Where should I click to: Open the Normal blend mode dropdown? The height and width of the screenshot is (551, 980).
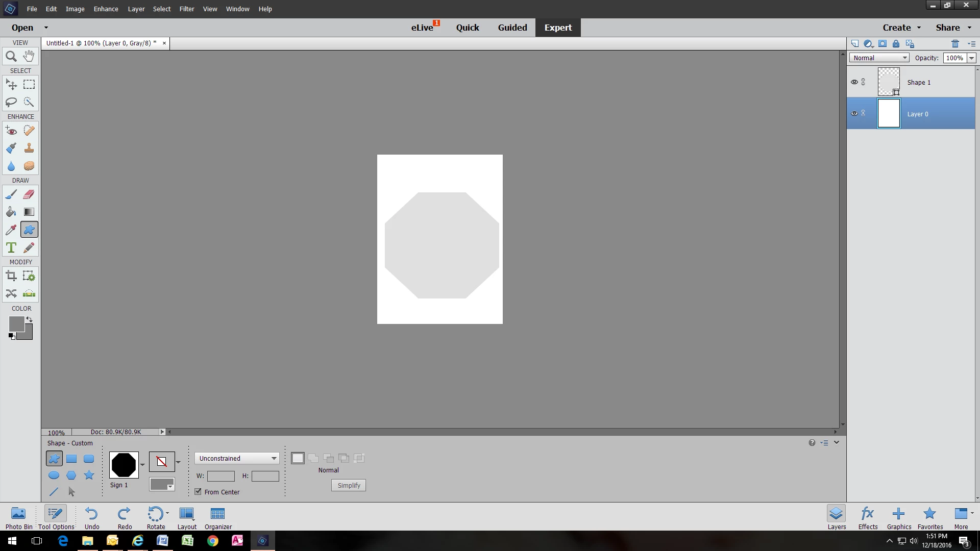coord(879,58)
